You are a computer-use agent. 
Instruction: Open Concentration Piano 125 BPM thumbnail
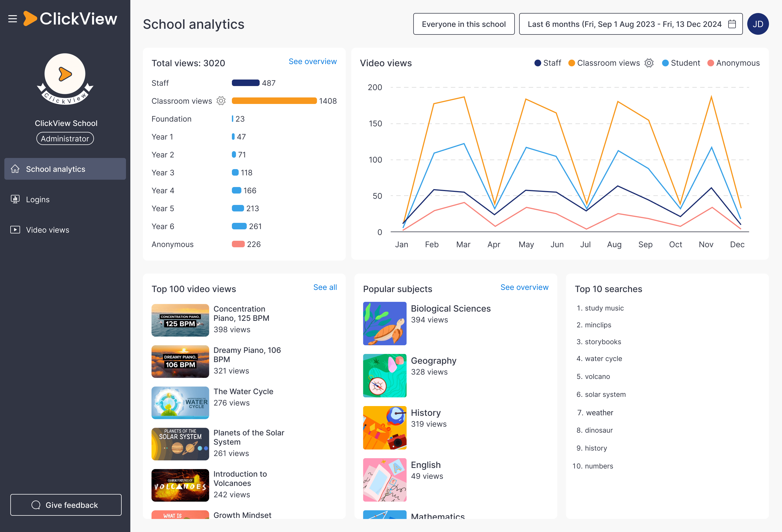[x=180, y=320]
